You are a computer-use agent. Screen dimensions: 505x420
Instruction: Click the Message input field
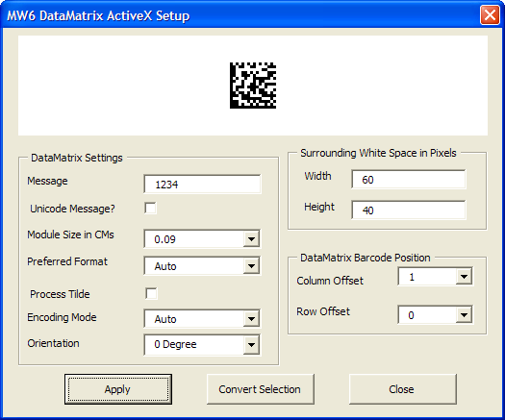[x=202, y=185]
